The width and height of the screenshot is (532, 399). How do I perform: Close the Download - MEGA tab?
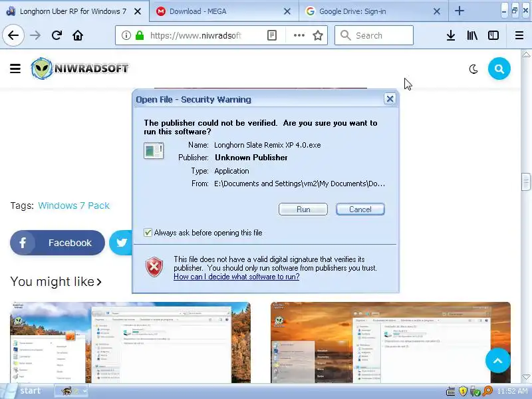287,11
